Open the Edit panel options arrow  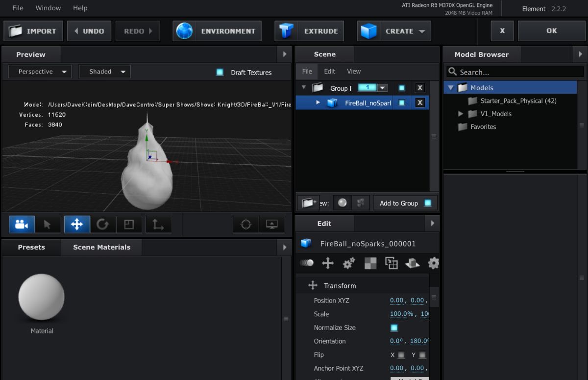(x=432, y=223)
